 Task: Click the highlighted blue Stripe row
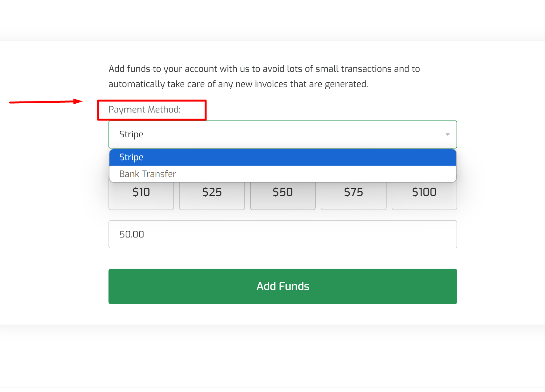tap(283, 157)
